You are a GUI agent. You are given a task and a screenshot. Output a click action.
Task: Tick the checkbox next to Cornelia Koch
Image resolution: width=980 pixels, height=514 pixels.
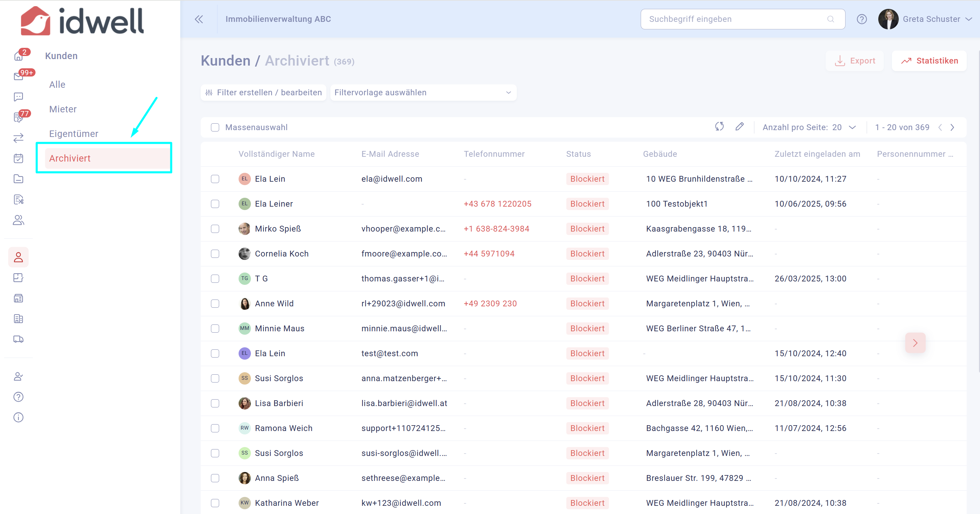(x=215, y=254)
